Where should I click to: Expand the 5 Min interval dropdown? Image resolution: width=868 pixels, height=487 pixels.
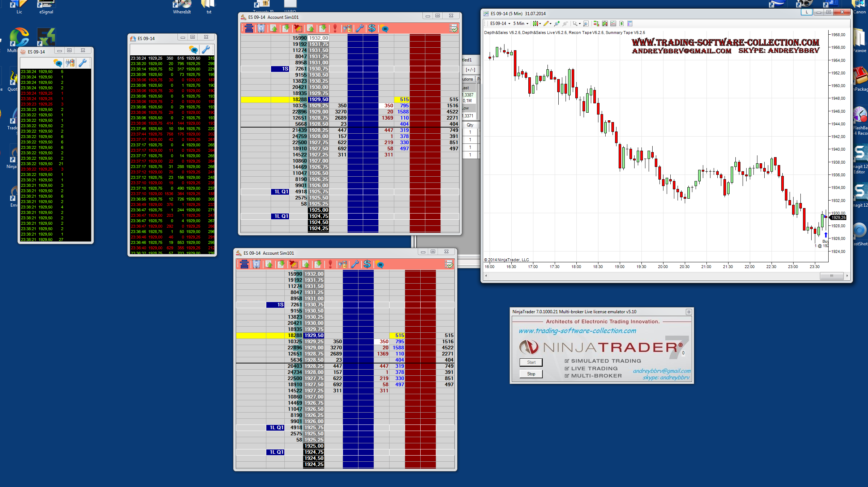527,24
